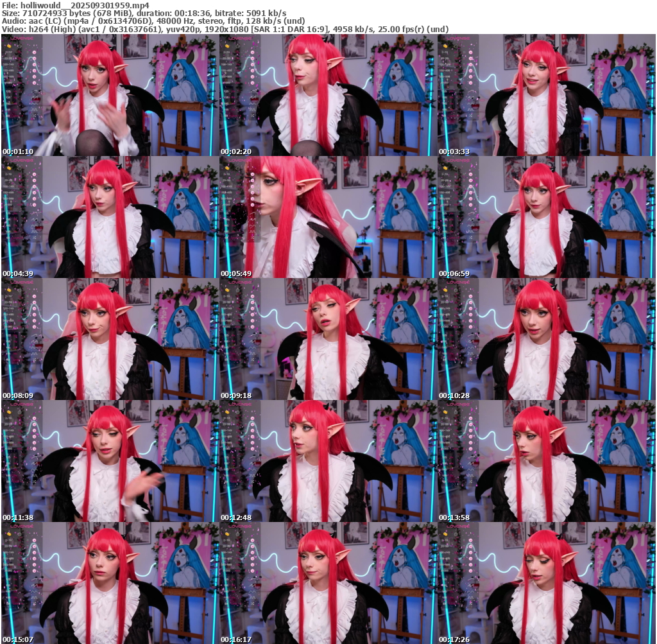
Task: Click the 00:01:10 timestamp label text
Action: click(17, 152)
